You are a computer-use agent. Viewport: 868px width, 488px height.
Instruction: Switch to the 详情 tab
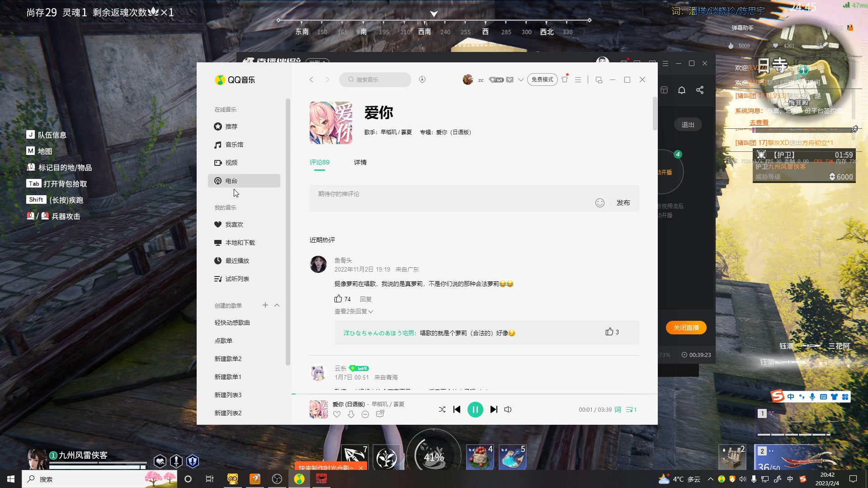(360, 162)
